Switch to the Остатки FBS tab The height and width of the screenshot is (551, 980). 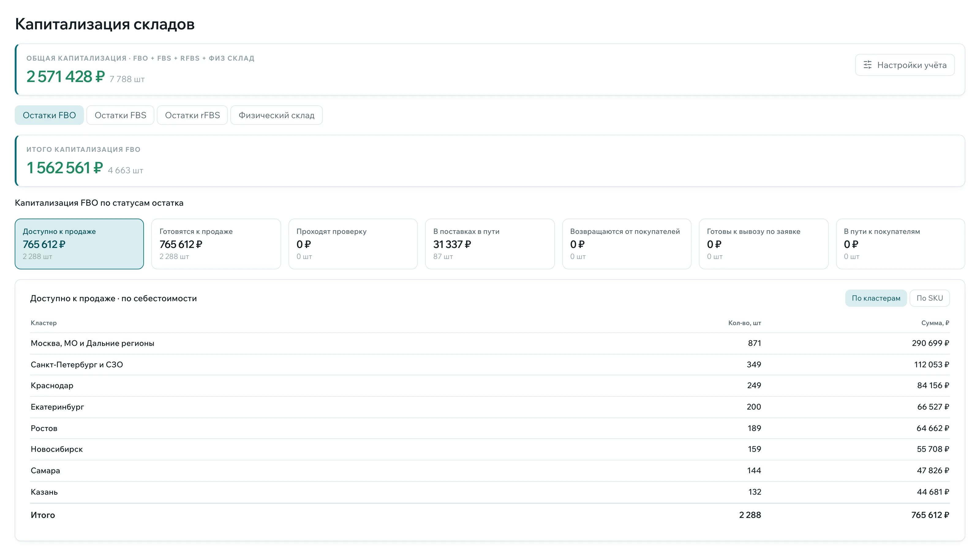pyautogui.click(x=120, y=115)
